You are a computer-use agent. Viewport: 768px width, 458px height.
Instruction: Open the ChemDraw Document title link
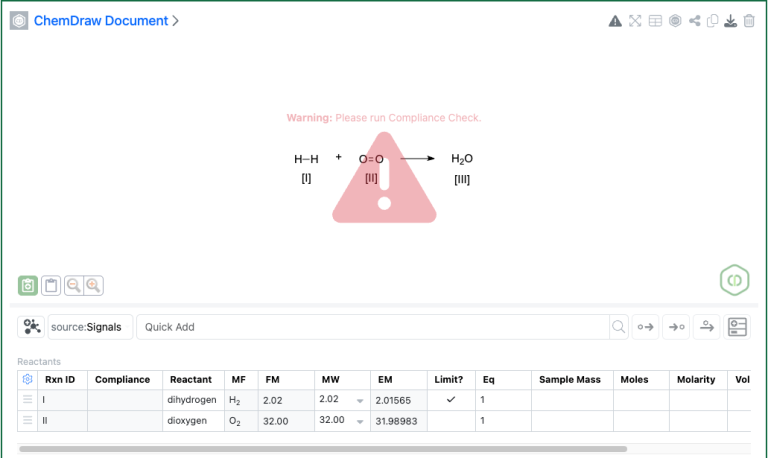click(100, 21)
